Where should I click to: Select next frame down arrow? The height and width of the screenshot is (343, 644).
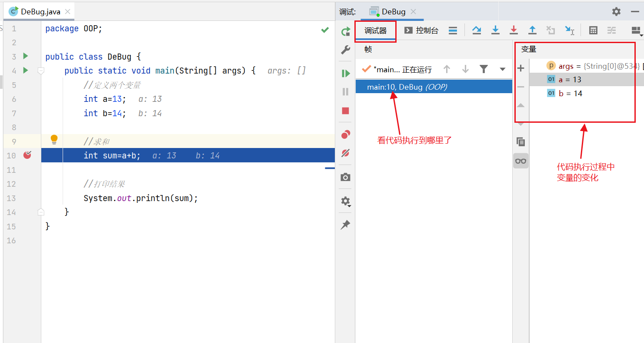click(465, 69)
